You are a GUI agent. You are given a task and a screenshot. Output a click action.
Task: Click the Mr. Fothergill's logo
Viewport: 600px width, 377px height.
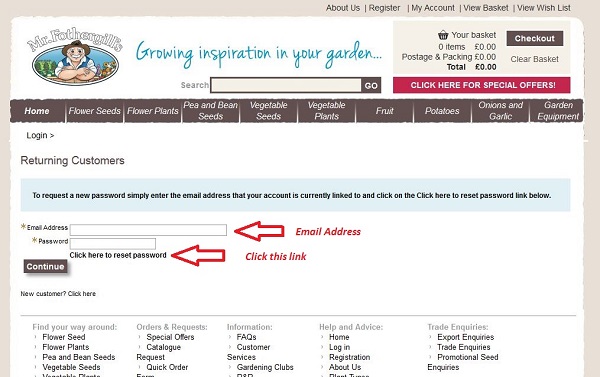(x=75, y=56)
